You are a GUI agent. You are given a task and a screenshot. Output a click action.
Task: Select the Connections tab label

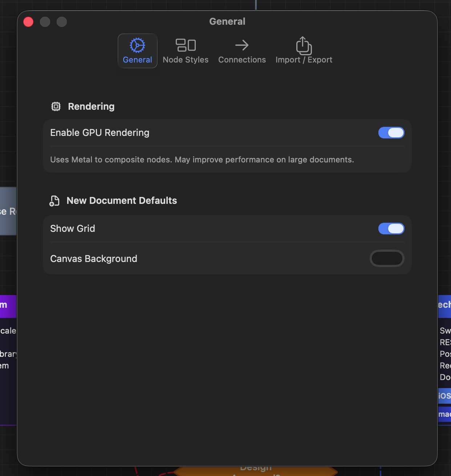coord(242,60)
